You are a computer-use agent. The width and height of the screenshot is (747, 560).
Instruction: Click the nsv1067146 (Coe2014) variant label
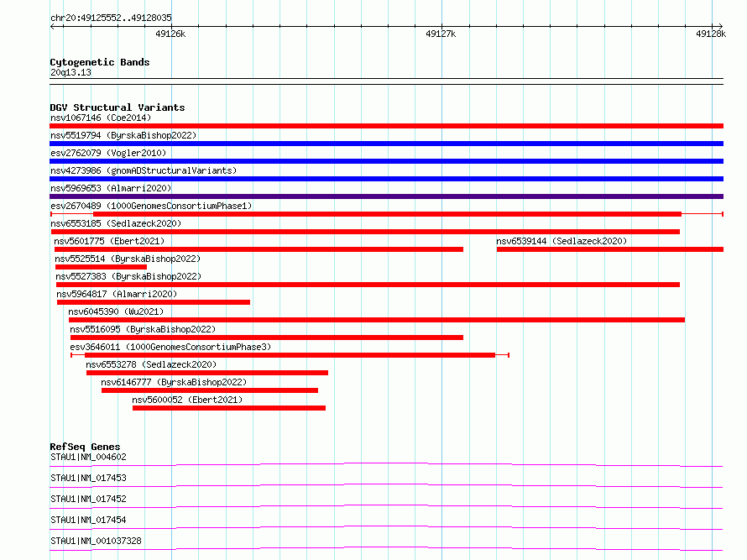tap(101, 118)
